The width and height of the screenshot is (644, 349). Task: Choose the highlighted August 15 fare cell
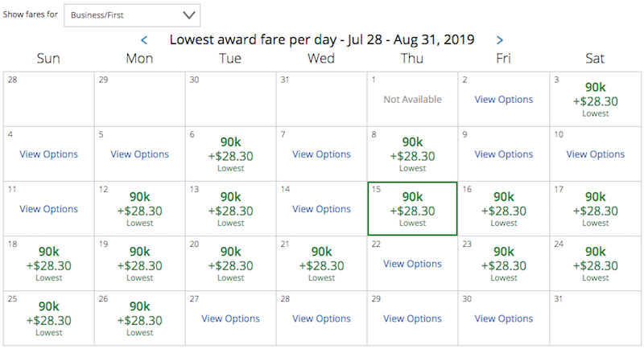pos(412,209)
